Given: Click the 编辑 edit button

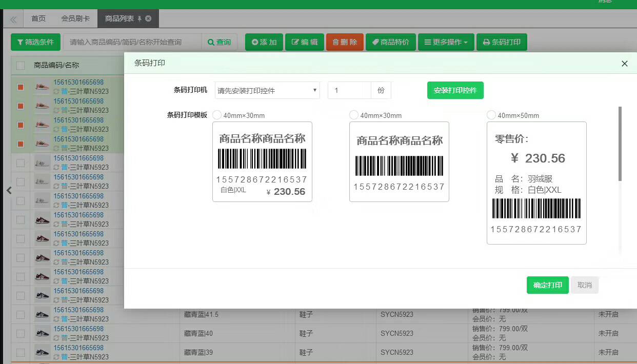Looking at the screenshot, I should [x=305, y=42].
